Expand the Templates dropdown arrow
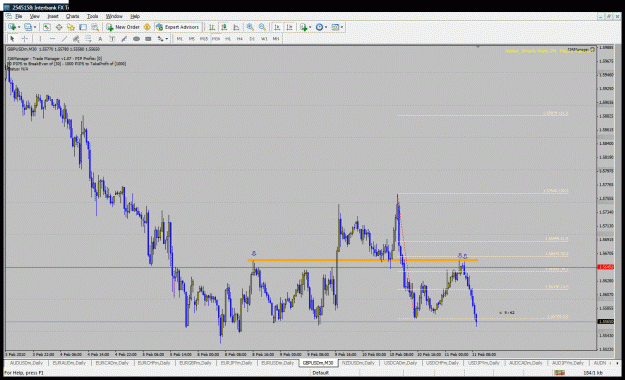Viewport: 625px width, 380px height. tap(342, 27)
